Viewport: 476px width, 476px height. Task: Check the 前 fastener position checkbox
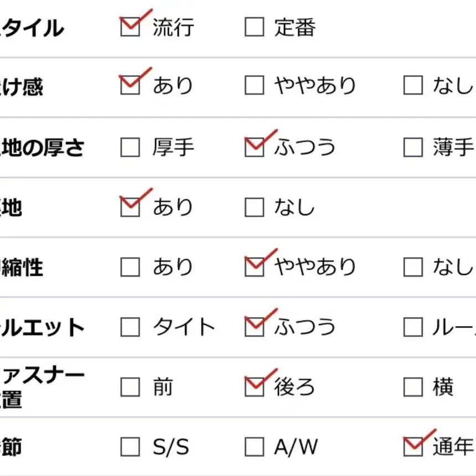pos(130,387)
